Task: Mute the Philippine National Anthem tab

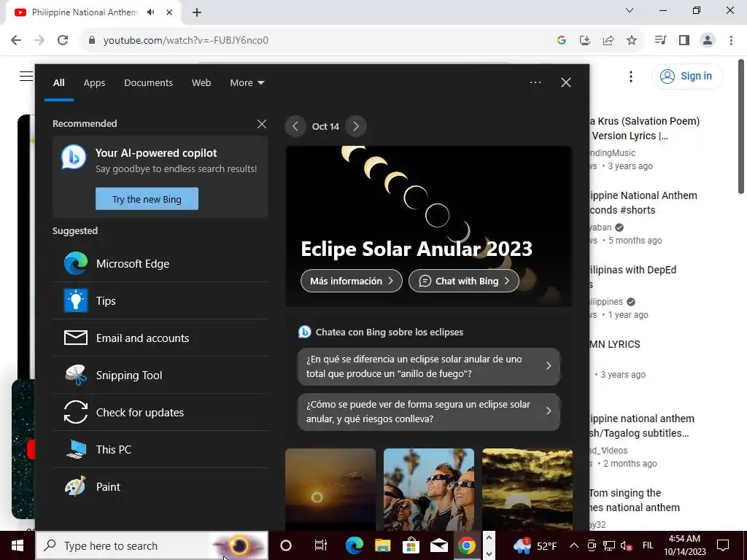Action: [150, 12]
